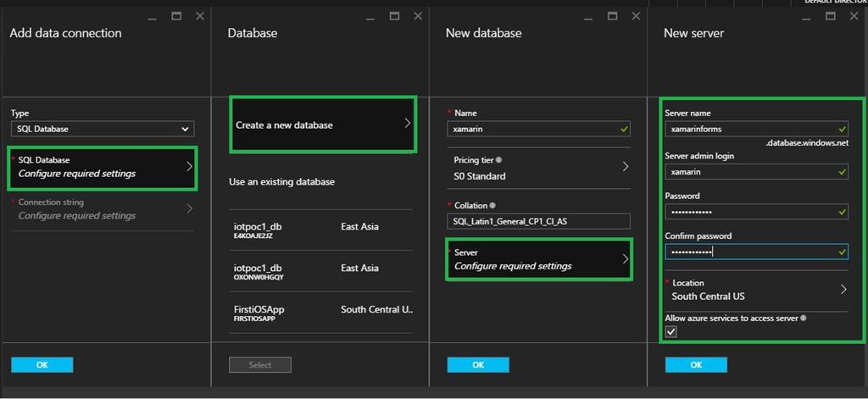Maximize the Database blade
The image size is (868, 399).
point(395,16)
